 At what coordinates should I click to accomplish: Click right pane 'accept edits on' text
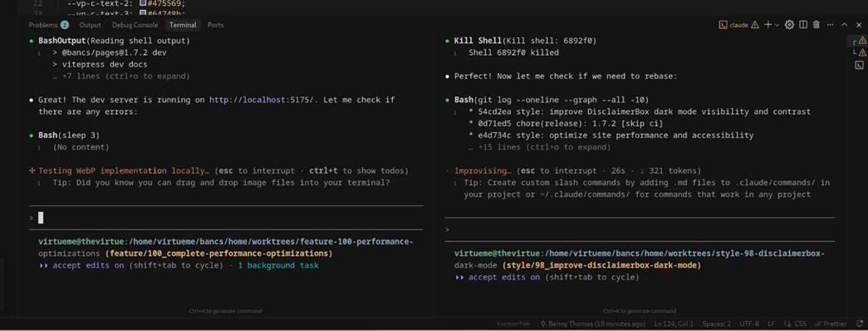[504, 277]
